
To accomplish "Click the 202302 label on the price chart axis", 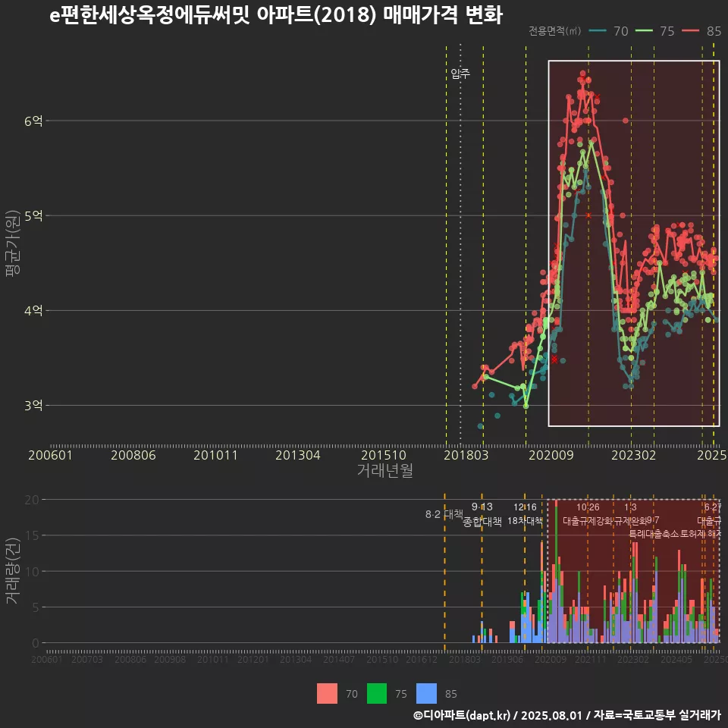I will point(634,455).
